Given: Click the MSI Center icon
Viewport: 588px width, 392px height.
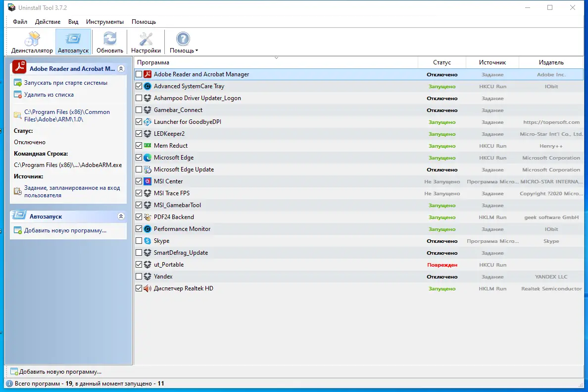Looking at the screenshot, I should click(x=148, y=181).
